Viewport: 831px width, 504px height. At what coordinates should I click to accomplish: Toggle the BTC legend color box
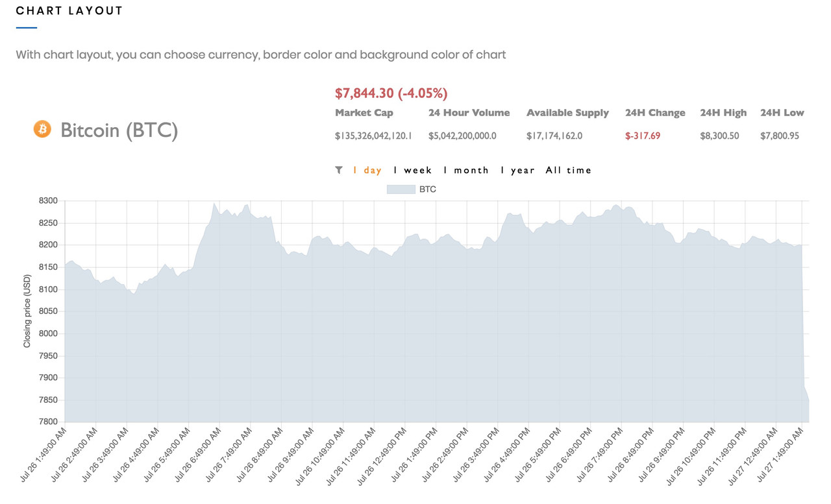[401, 189]
